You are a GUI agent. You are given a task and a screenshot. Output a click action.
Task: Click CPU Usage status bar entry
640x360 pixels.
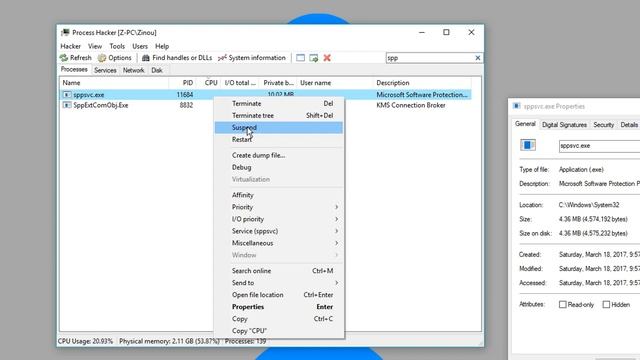[x=85, y=341]
